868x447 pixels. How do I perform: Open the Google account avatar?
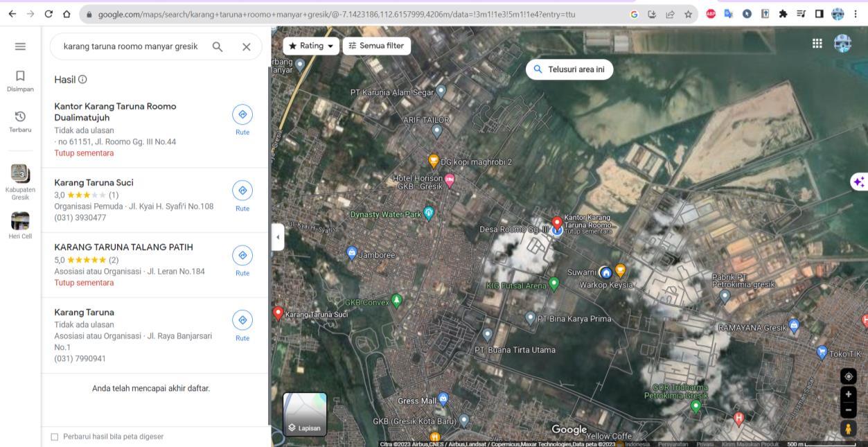click(842, 44)
